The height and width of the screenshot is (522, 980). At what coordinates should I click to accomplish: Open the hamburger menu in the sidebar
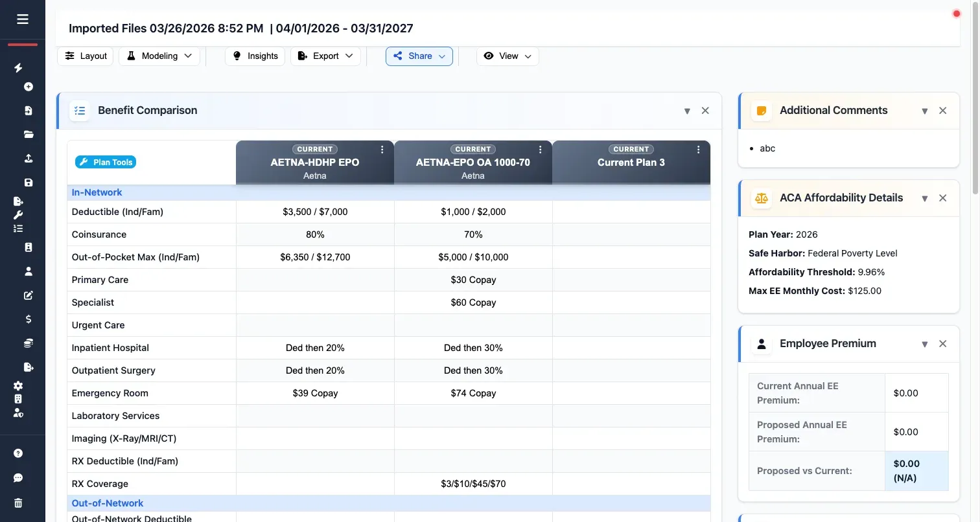coord(23,19)
